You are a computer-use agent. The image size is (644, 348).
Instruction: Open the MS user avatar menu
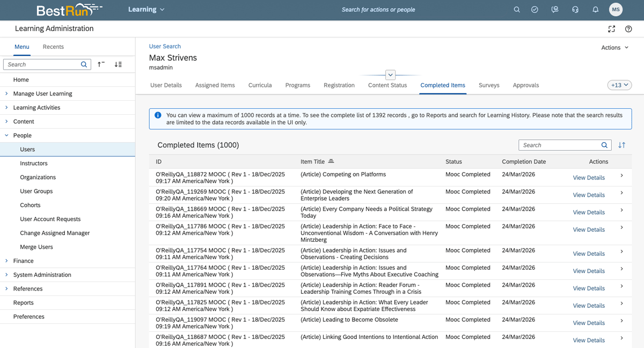[616, 10]
